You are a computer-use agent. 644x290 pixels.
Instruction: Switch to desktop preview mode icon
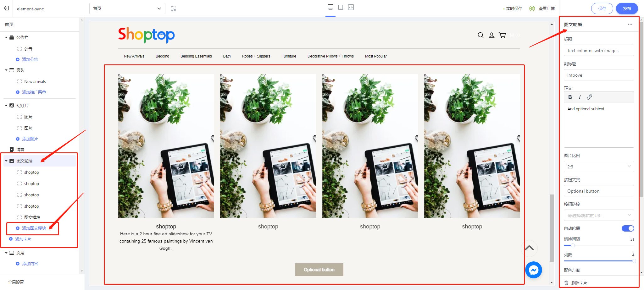330,7
